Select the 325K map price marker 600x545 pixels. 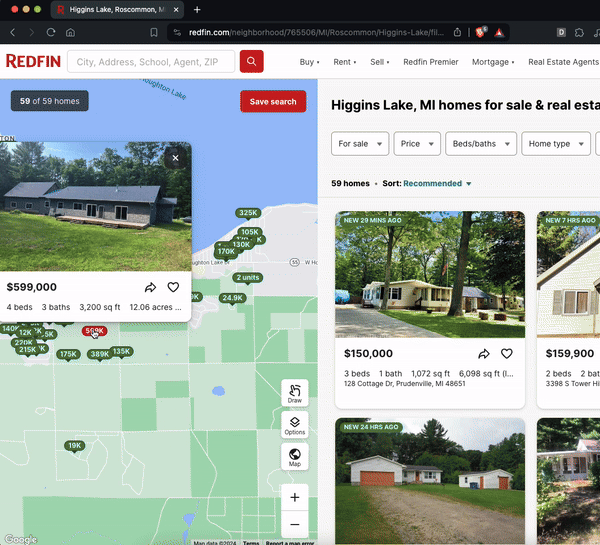[248, 213]
